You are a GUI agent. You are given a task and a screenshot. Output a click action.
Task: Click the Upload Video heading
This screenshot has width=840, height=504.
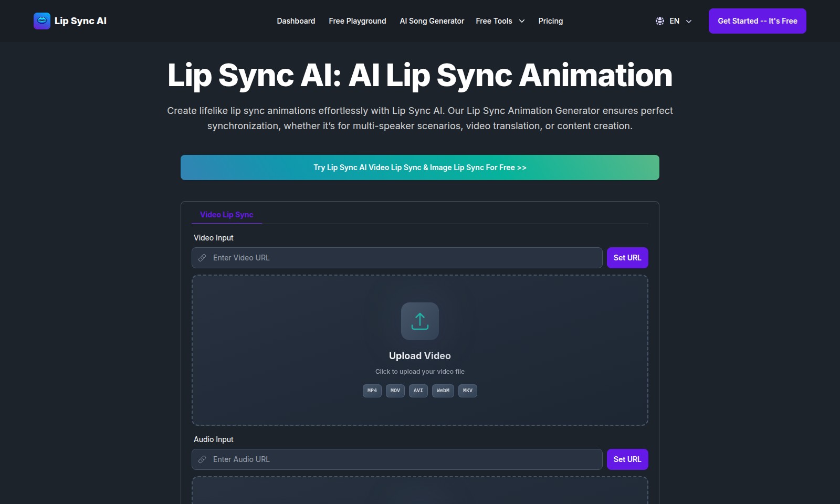(420, 356)
